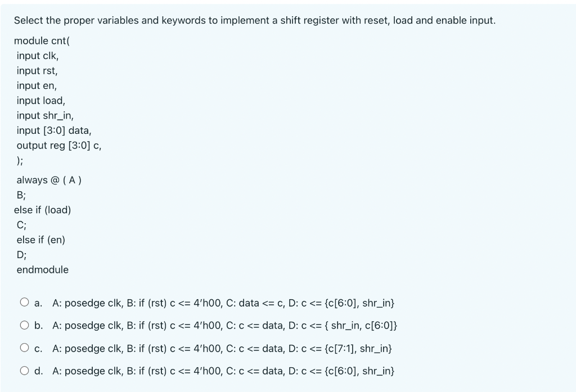Select radio button for answer option d
This screenshot has height=392, width=576.
click(x=24, y=371)
